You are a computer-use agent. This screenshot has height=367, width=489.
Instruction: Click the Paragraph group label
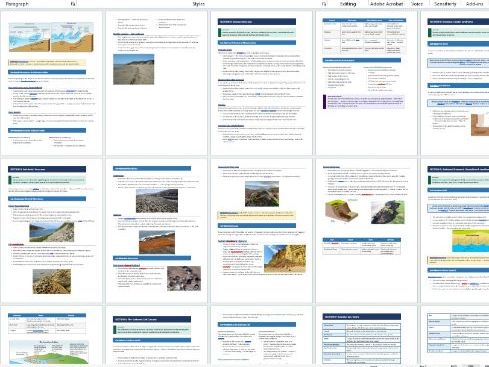pyautogui.click(x=17, y=4)
